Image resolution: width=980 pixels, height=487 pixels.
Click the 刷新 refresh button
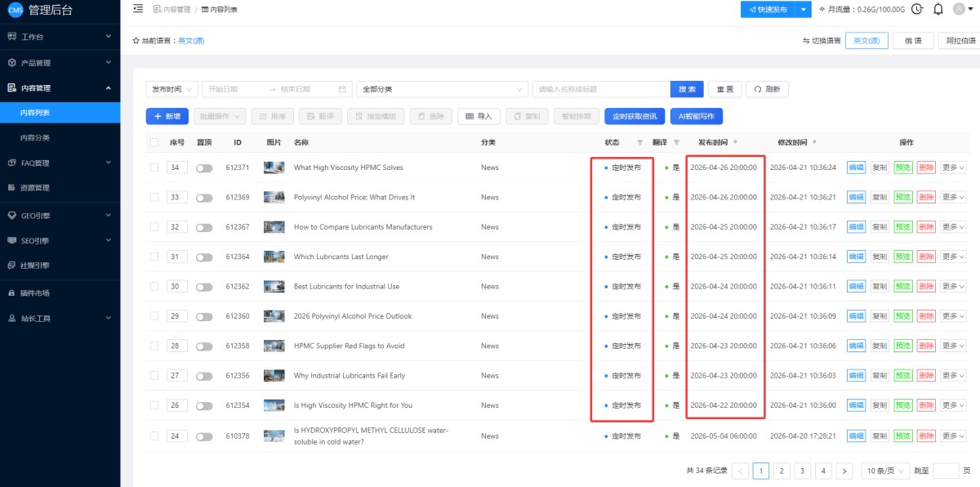pyautogui.click(x=767, y=89)
